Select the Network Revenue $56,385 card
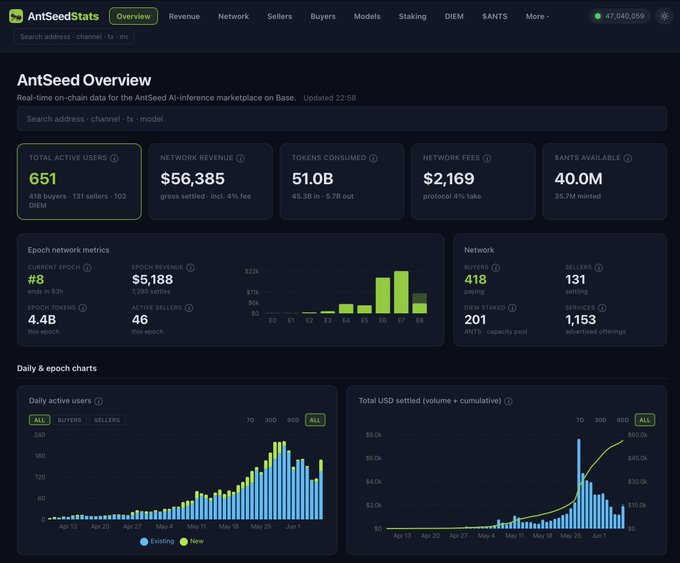Screen dimensions: 680x563 tap(211, 182)
